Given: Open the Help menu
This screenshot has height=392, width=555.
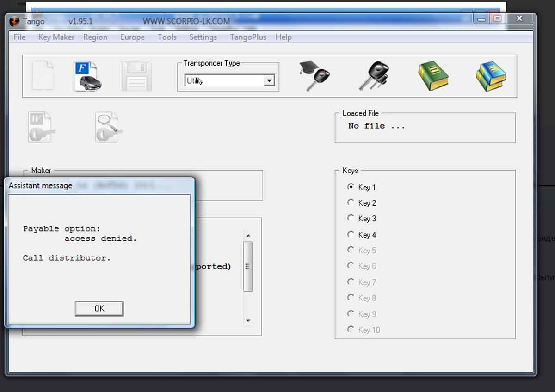Looking at the screenshot, I should (284, 37).
